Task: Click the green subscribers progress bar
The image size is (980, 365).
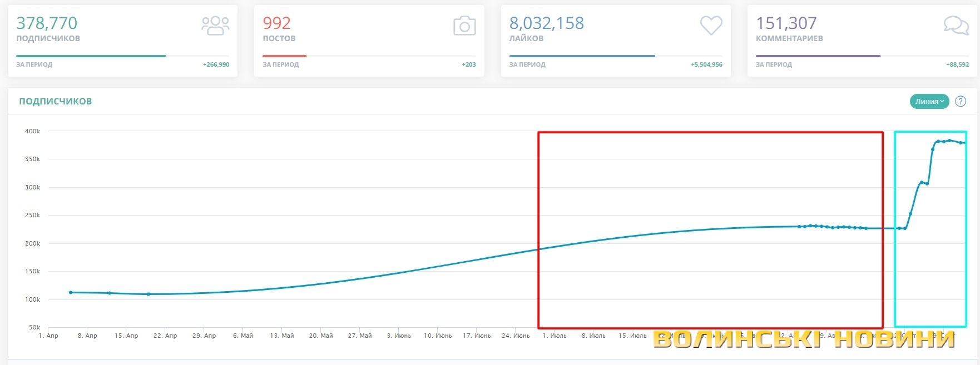Action: point(91,56)
